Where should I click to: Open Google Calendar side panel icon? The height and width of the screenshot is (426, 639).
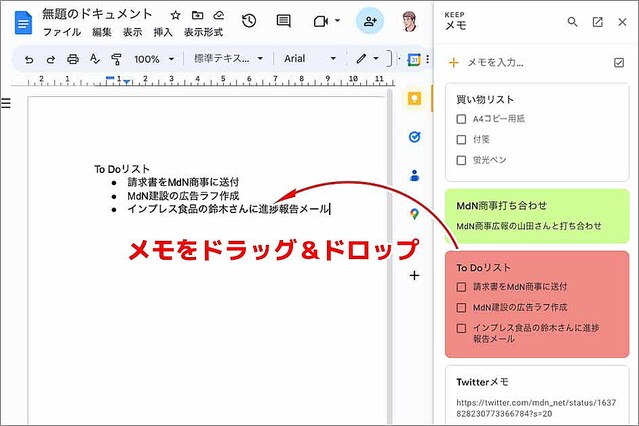tap(414, 60)
